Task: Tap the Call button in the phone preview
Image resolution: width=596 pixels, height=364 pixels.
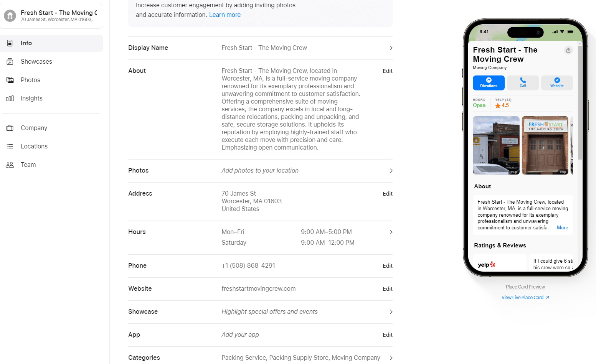Action: 523,82
